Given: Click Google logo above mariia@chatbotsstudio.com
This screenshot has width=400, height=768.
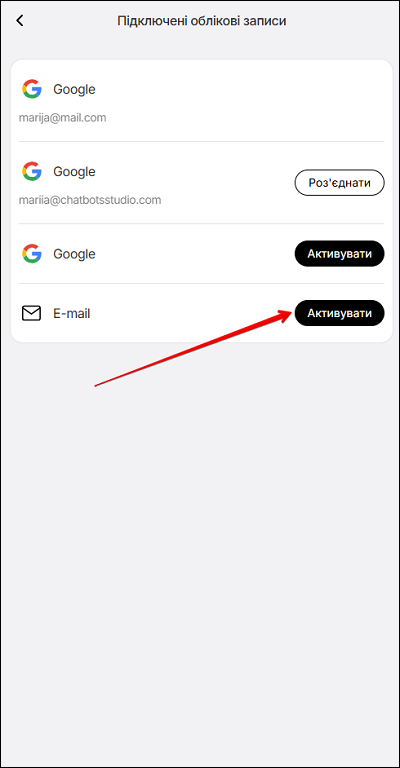Looking at the screenshot, I should [x=32, y=171].
